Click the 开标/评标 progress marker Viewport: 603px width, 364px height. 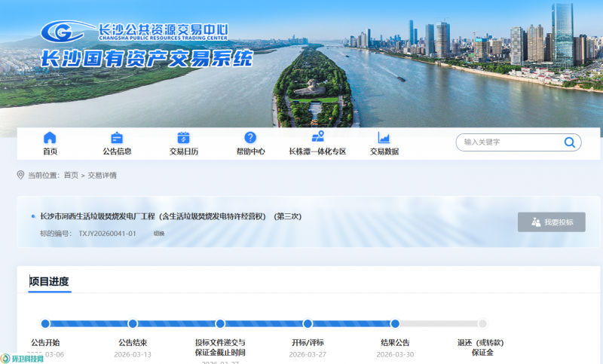coord(308,323)
